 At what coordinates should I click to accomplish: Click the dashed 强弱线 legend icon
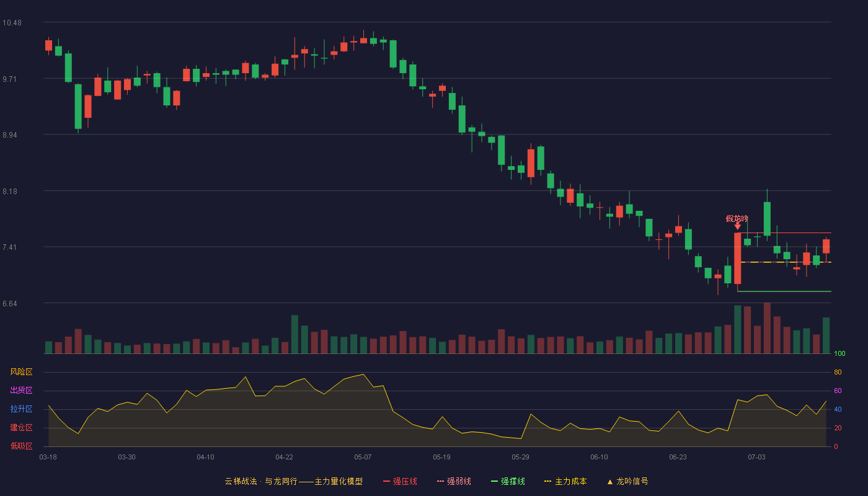pyautogui.click(x=441, y=481)
